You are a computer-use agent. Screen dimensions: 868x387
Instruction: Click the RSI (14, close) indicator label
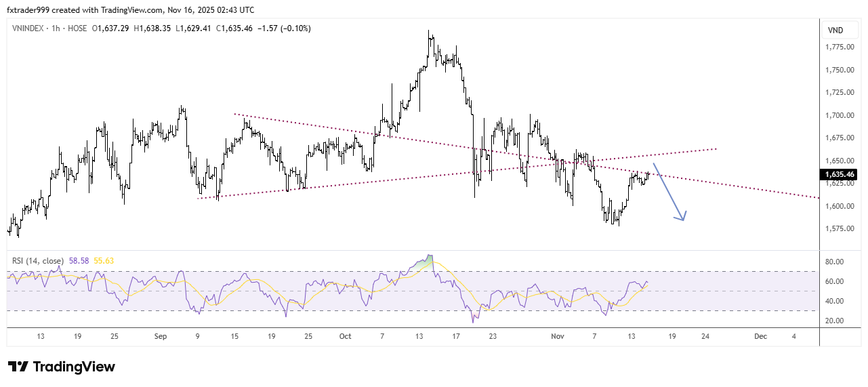[x=37, y=261]
